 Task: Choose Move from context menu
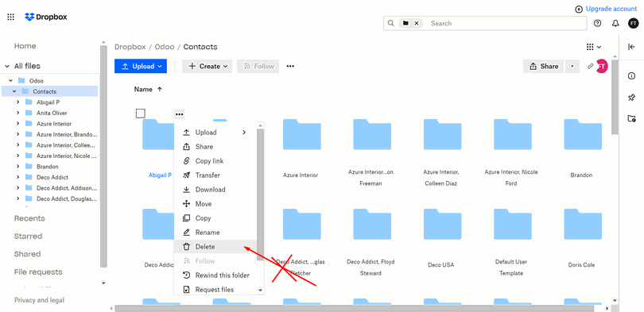click(x=215, y=204)
